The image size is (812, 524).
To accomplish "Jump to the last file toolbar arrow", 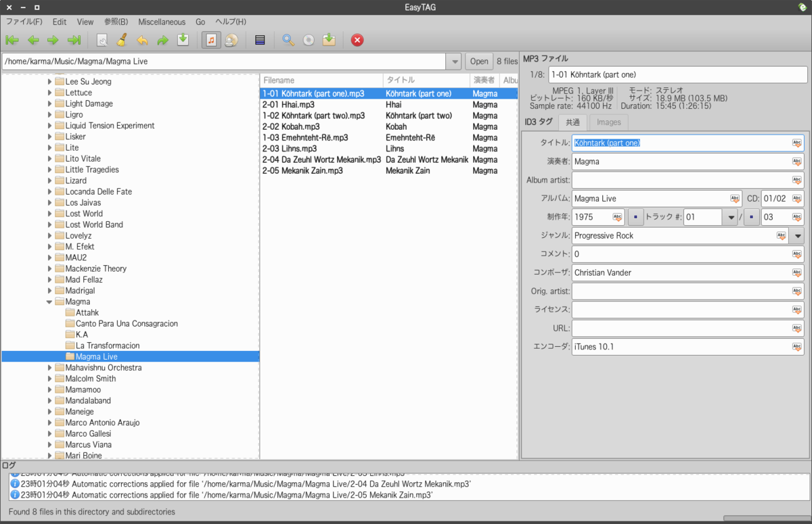I will [x=74, y=40].
